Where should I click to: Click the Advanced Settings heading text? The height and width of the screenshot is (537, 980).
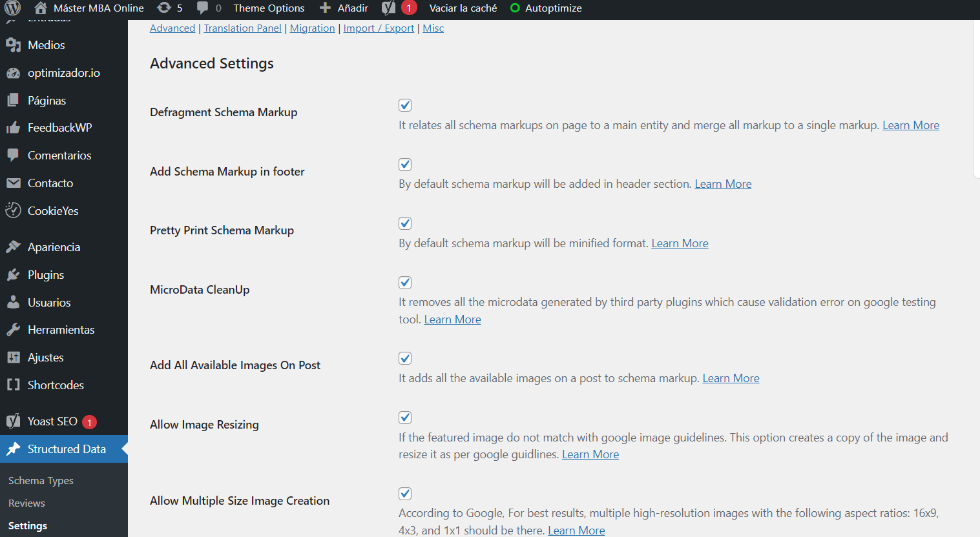point(212,63)
